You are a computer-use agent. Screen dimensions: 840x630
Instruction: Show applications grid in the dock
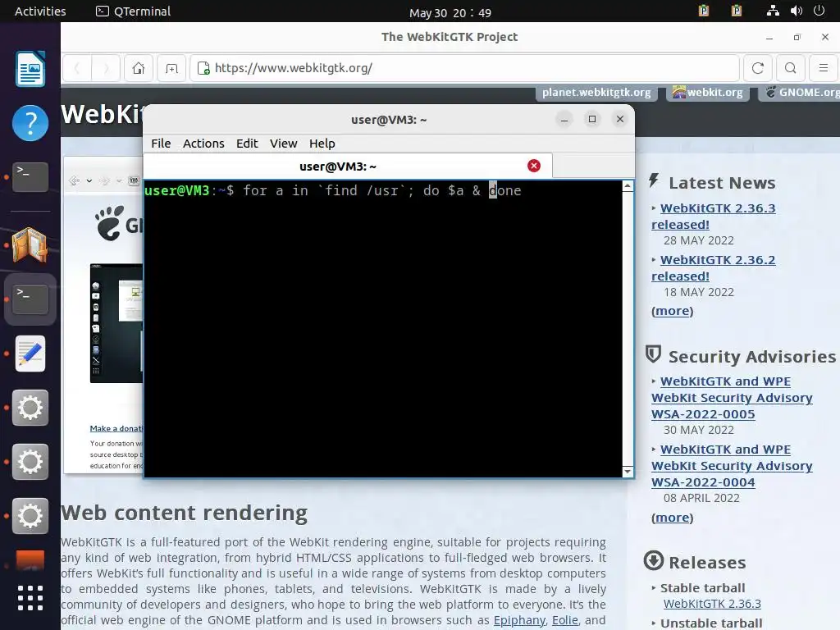pos(30,598)
